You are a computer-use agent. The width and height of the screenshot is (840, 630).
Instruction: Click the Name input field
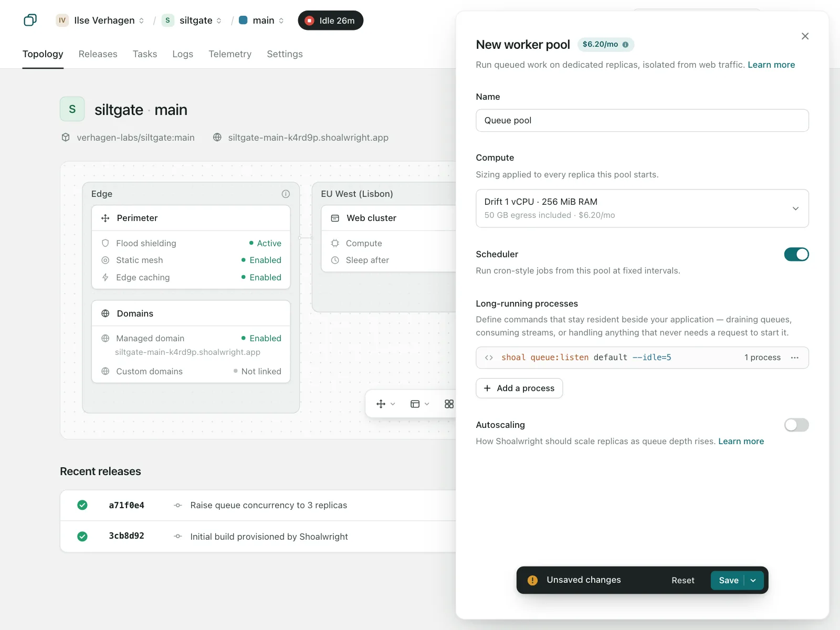click(642, 120)
